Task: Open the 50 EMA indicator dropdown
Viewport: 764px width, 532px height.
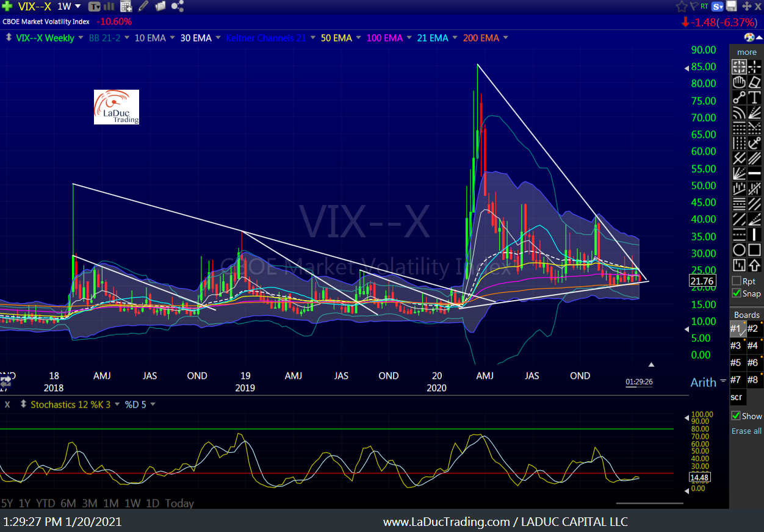Action: pyautogui.click(x=359, y=38)
